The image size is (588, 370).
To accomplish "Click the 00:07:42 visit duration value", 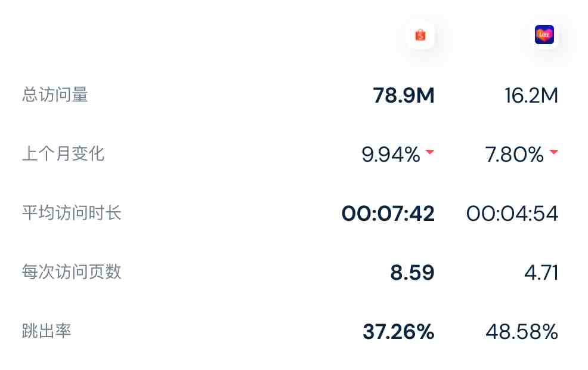I will click(388, 214).
